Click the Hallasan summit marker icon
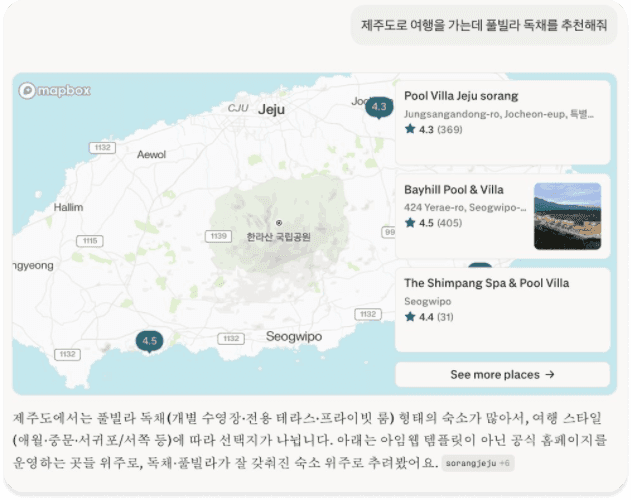This screenshot has width=631, height=500. click(279, 223)
